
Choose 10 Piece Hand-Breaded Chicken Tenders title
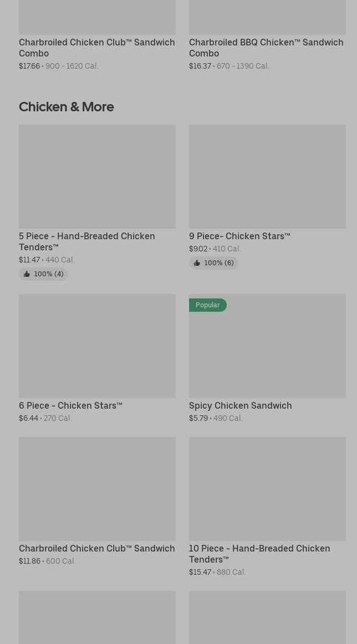[x=259, y=554]
